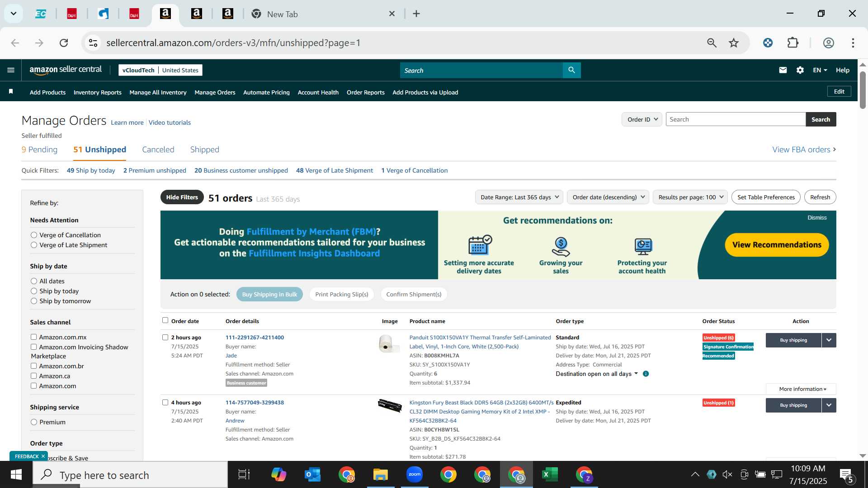Open the Order ID search type dropdown

tap(642, 119)
